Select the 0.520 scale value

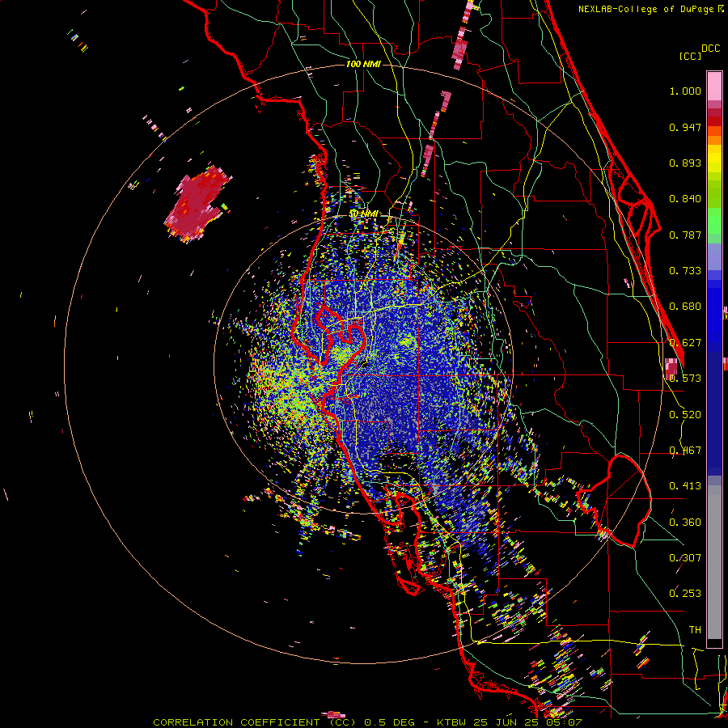point(685,415)
